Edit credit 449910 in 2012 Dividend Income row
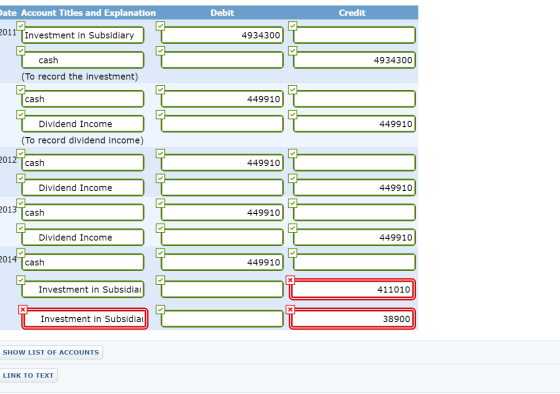The width and height of the screenshot is (560, 394). (354, 188)
